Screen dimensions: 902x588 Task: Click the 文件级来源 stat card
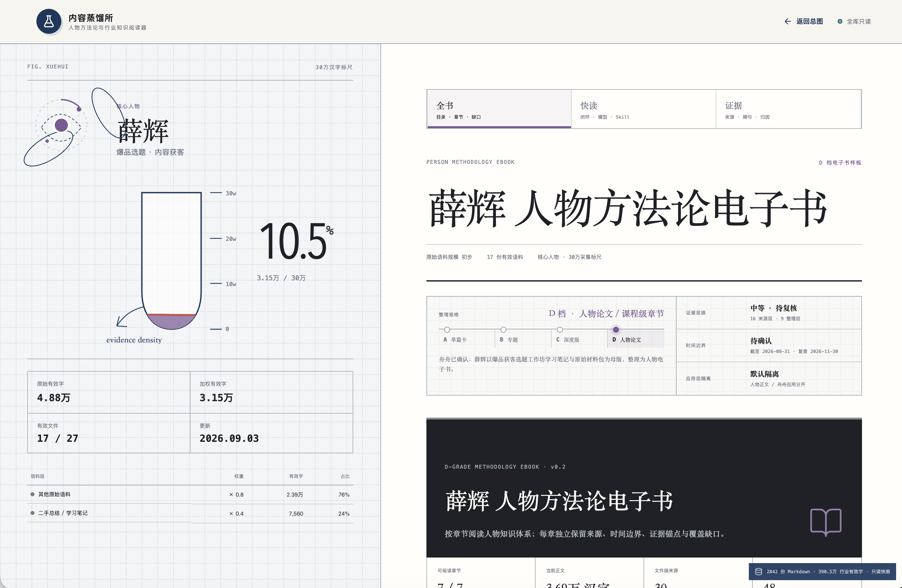[x=698, y=573]
